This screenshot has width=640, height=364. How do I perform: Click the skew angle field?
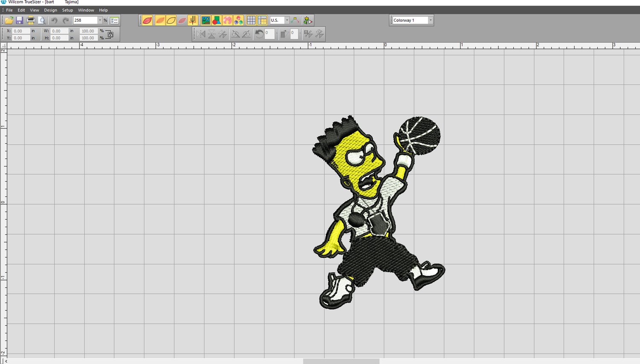pyautogui.click(x=294, y=34)
